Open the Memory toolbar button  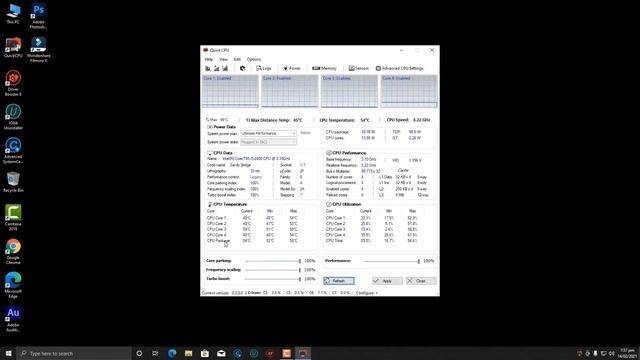[324, 68]
